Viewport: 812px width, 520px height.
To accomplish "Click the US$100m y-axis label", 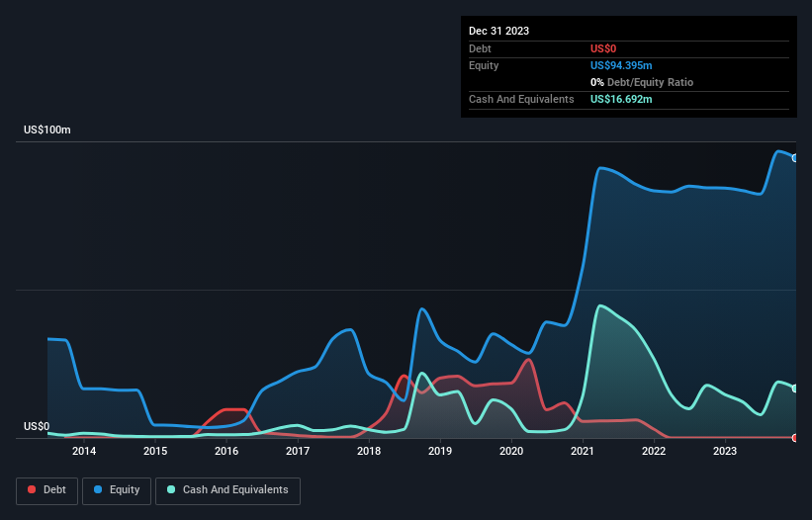I will [x=47, y=130].
